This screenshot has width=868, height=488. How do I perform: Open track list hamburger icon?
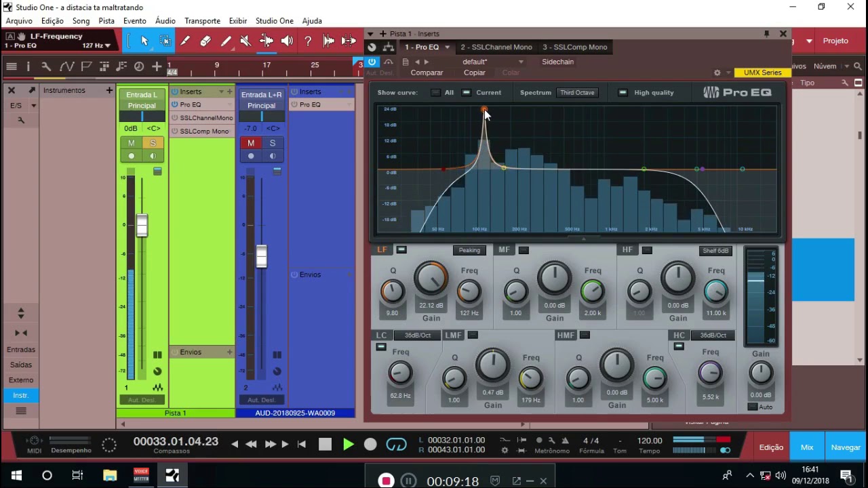pyautogui.click(x=12, y=66)
